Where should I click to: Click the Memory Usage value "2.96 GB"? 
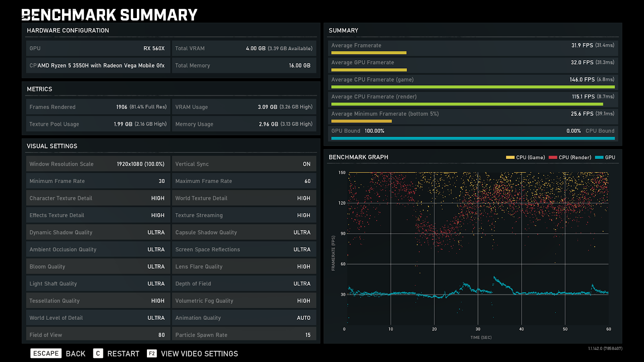click(268, 124)
